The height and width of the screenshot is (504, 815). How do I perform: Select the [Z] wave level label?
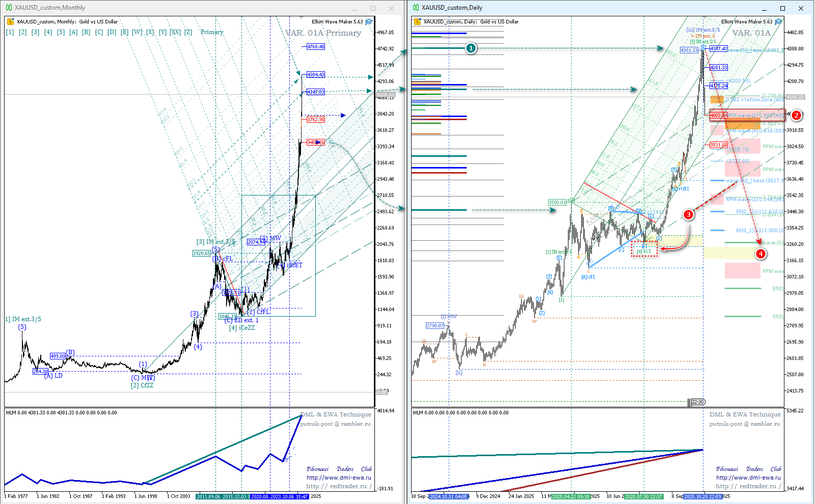click(x=188, y=32)
